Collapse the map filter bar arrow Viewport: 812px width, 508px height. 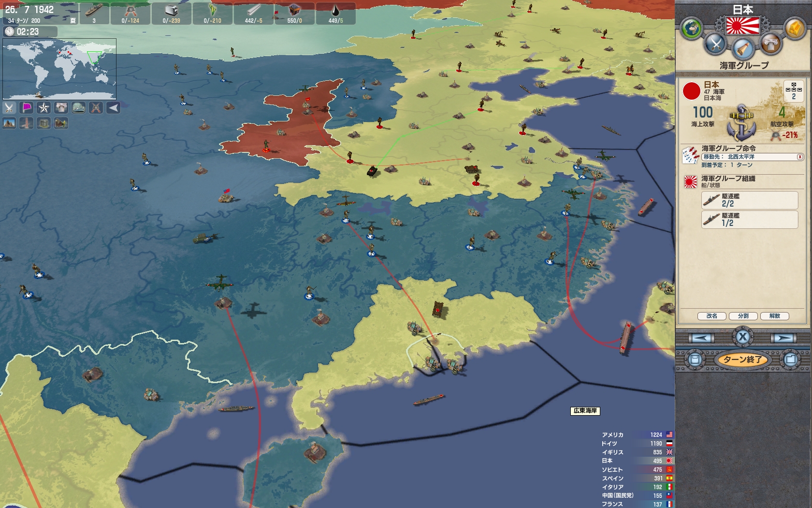113,107
